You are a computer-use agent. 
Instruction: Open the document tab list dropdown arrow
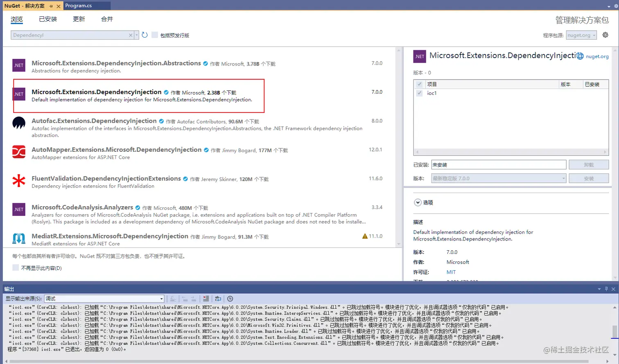point(609,6)
